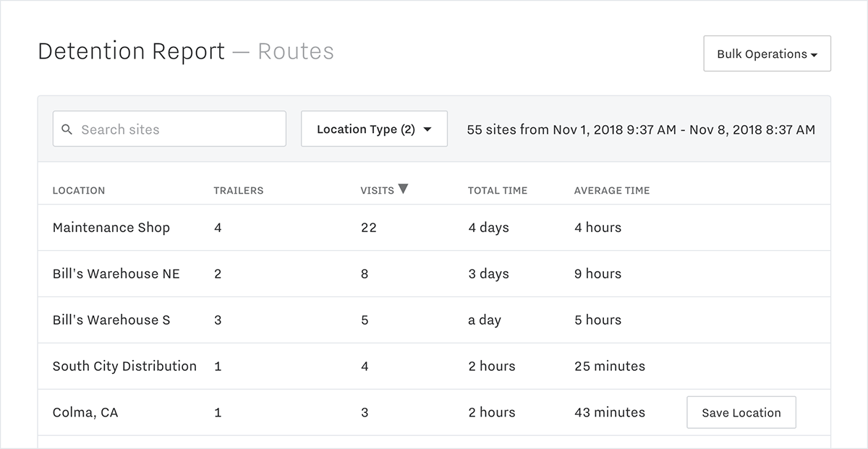Click the date range text for 55 sites

coord(642,129)
